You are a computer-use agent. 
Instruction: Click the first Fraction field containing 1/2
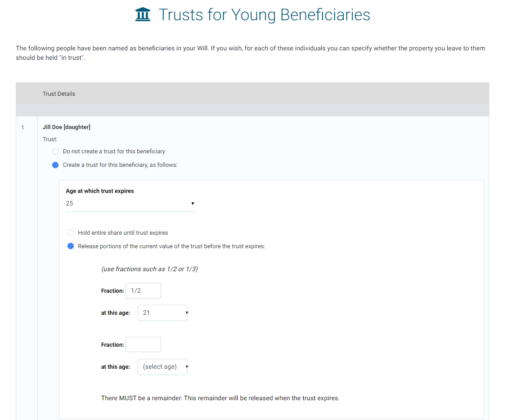click(x=143, y=290)
